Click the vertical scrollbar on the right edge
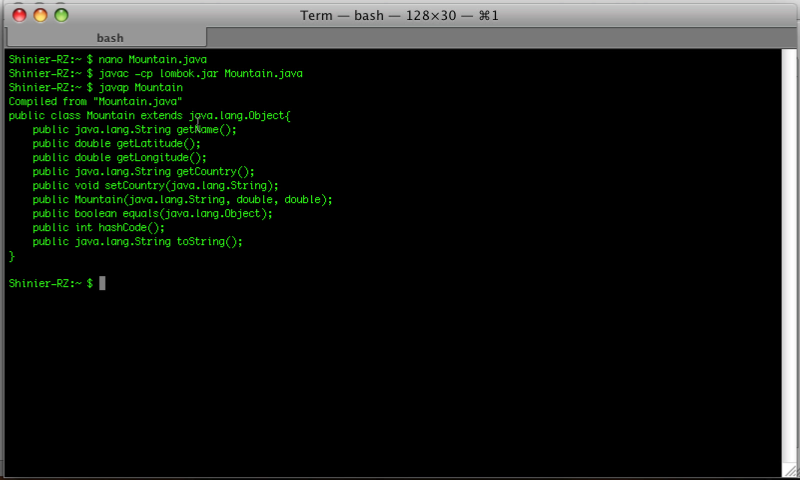Screen dimensions: 800x480 789,255
